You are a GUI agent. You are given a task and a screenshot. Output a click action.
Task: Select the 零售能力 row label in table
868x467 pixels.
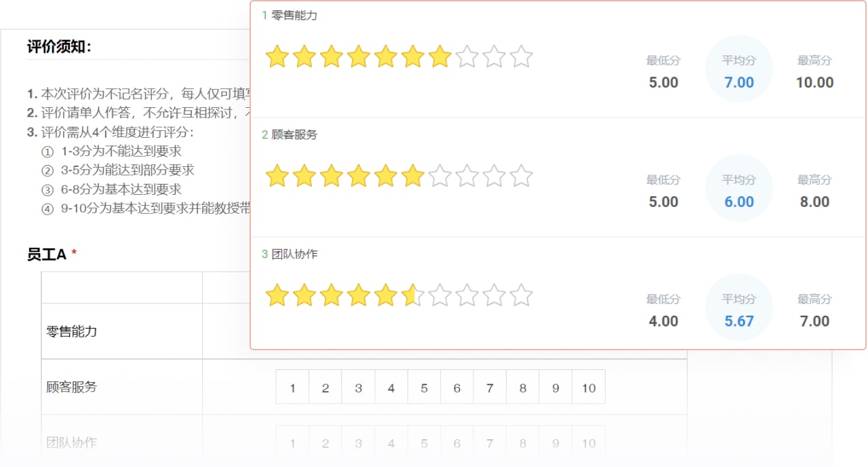71,332
